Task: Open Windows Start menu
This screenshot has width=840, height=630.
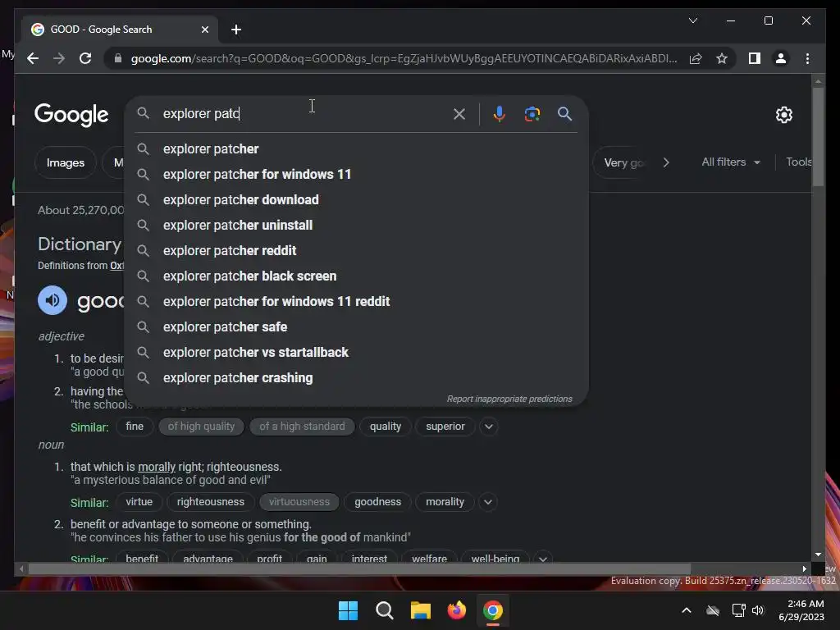Action: coord(348,610)
